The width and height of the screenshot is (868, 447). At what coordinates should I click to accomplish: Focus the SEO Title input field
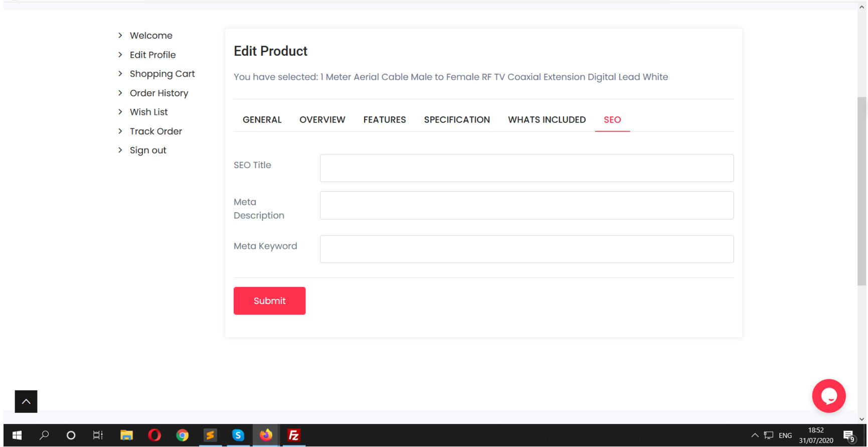click(x=527, y=168)
